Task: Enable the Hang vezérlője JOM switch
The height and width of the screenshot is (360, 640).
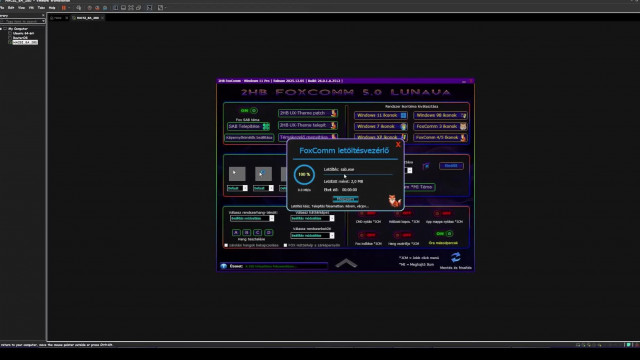Action: coord(402,235)
